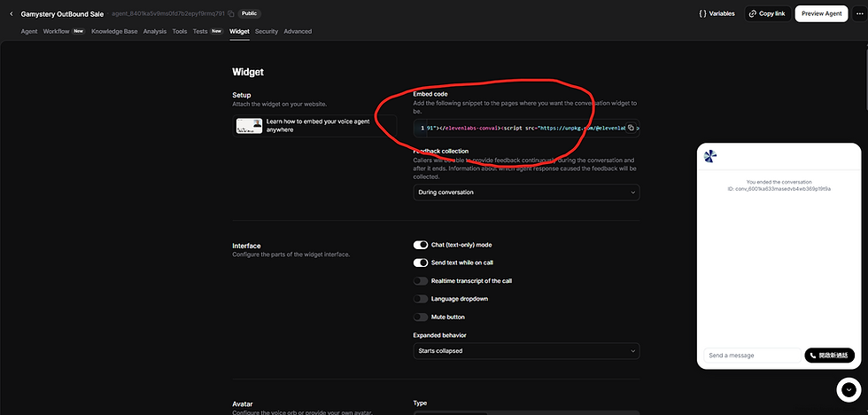Open the Starts collapsed behavior dropdown
Viewport: 868px width, 415px height.
click(526, 351)
